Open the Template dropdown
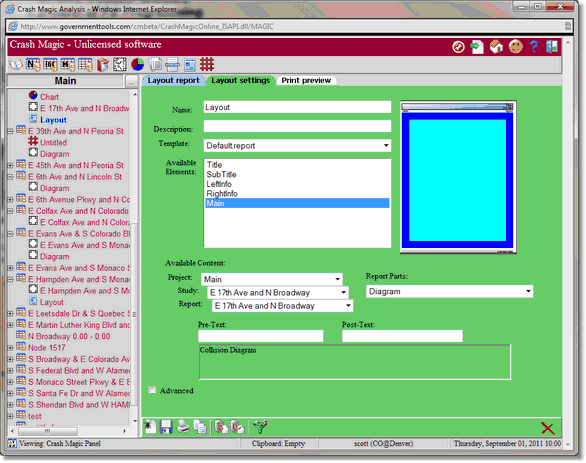This screenshot has width=586, height=463. point(297,145)
